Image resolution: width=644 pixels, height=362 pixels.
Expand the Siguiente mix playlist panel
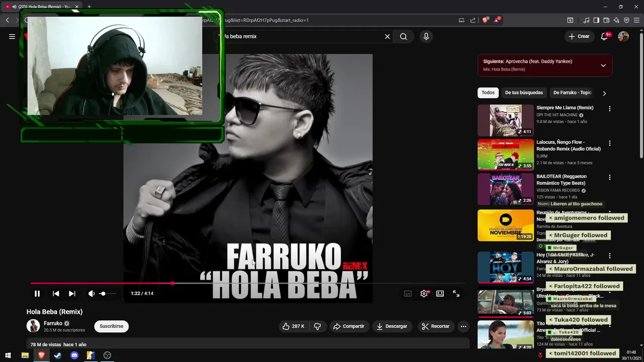pyautogui.click(x=603, y=65)
